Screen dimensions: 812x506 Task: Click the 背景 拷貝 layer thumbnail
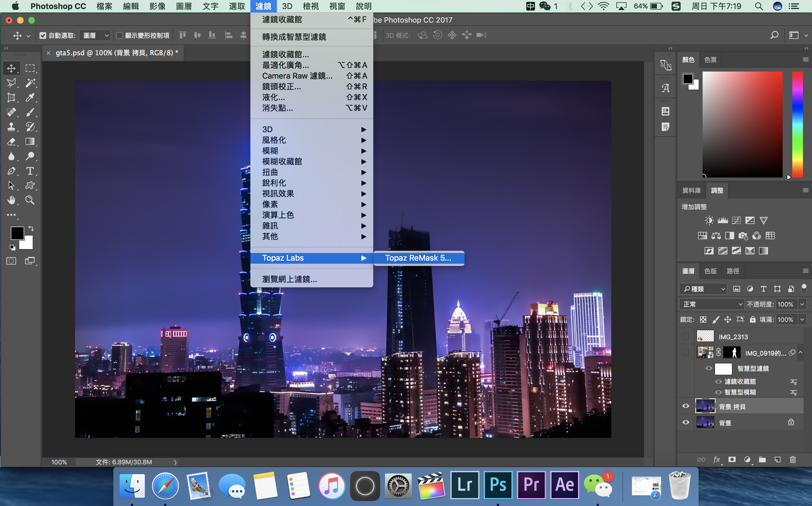(705, 406)
